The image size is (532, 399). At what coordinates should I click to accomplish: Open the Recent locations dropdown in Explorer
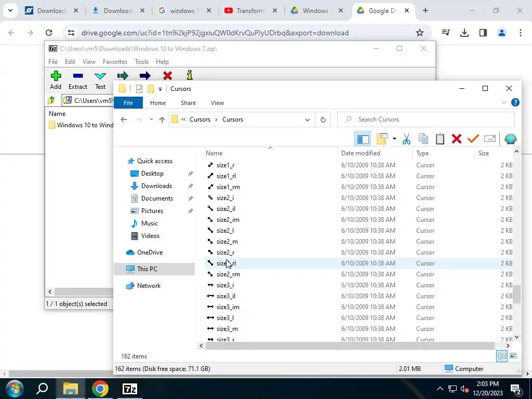[151, 119]
